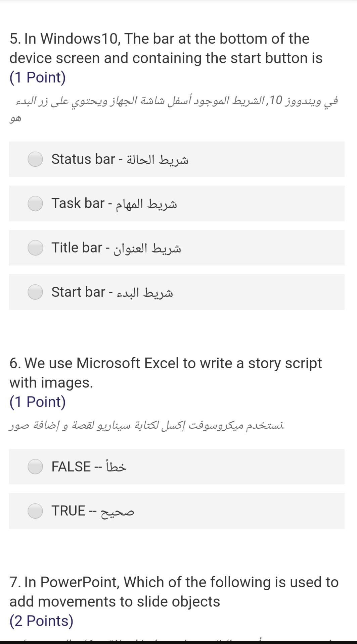Choose the Task bar radio circle
Screen dimensions: 357x644
pyautogui.click(x=35, y=203)
